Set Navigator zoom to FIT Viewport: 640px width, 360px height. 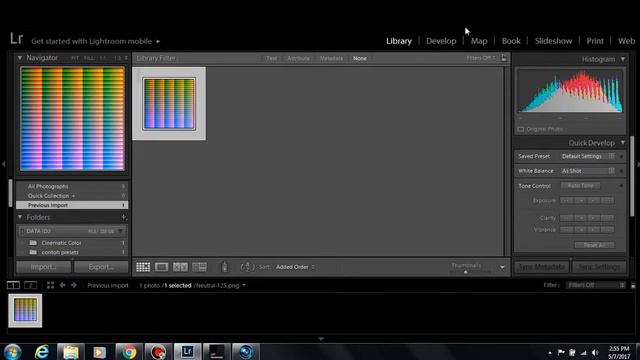(75, 58)
